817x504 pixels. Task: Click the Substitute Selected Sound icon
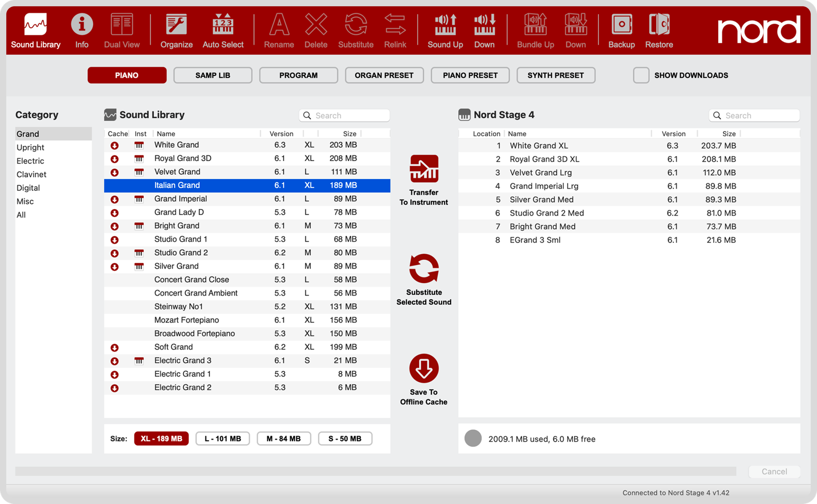tap(424, 269)
